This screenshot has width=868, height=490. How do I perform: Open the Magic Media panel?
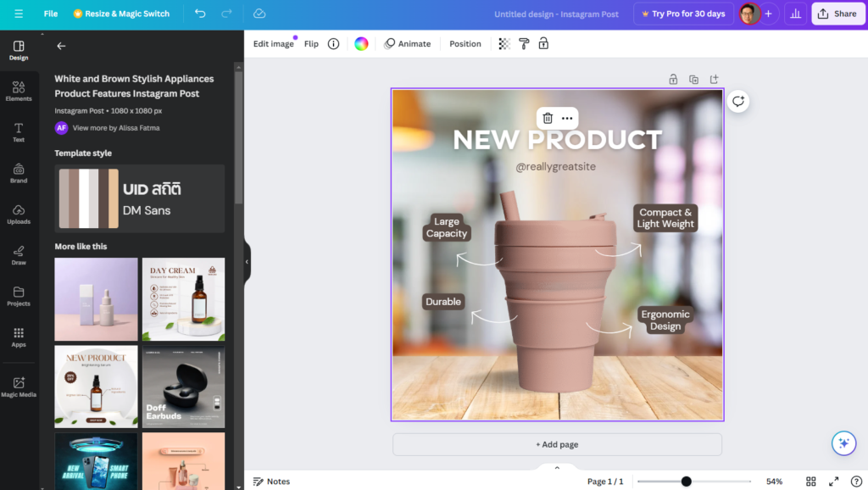pyautogui.click(x=19, y=387)
